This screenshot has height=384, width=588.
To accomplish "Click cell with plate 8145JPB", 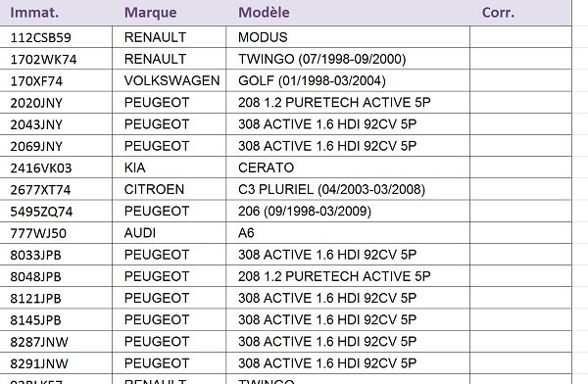I will tap(56, 320).
